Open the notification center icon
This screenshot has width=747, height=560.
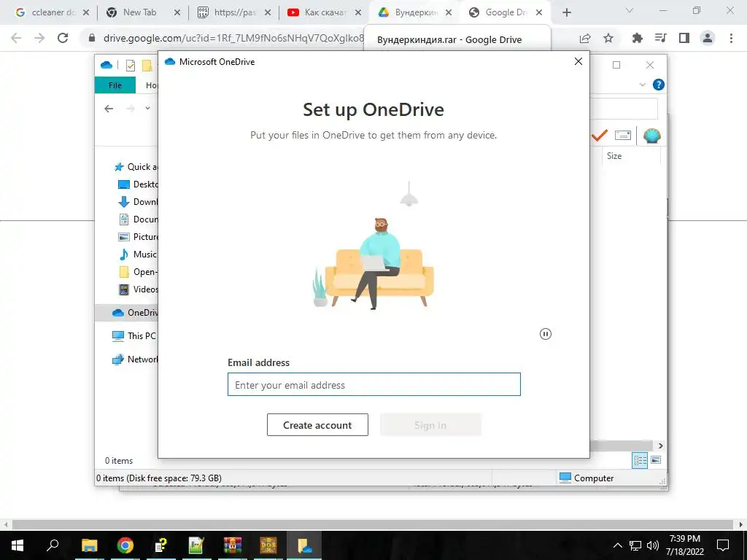tap(723, 545)
